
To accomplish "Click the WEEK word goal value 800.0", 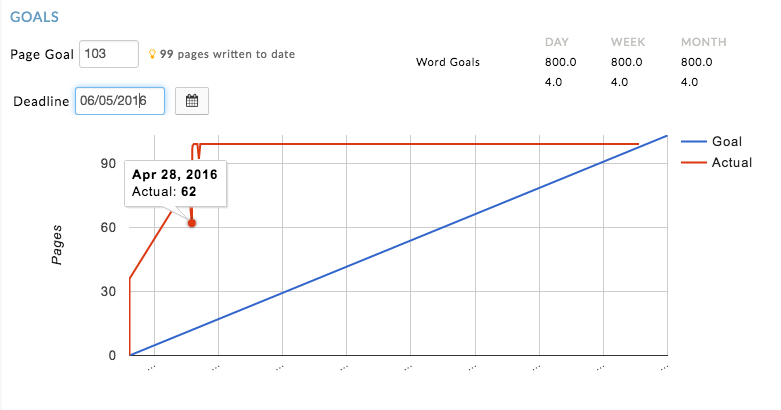I will 627,62.
